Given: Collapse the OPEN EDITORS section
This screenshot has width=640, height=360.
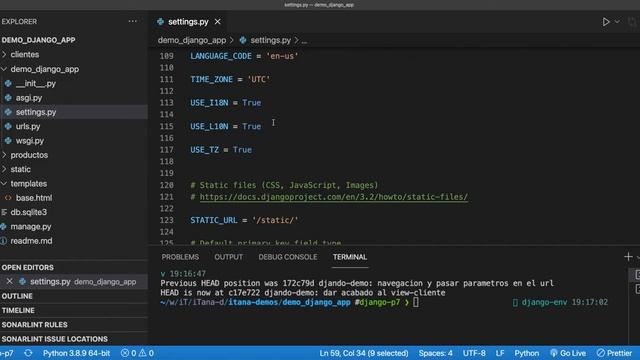Looking at the screenshot, I should pyautogui.click(x=27, y=267).
